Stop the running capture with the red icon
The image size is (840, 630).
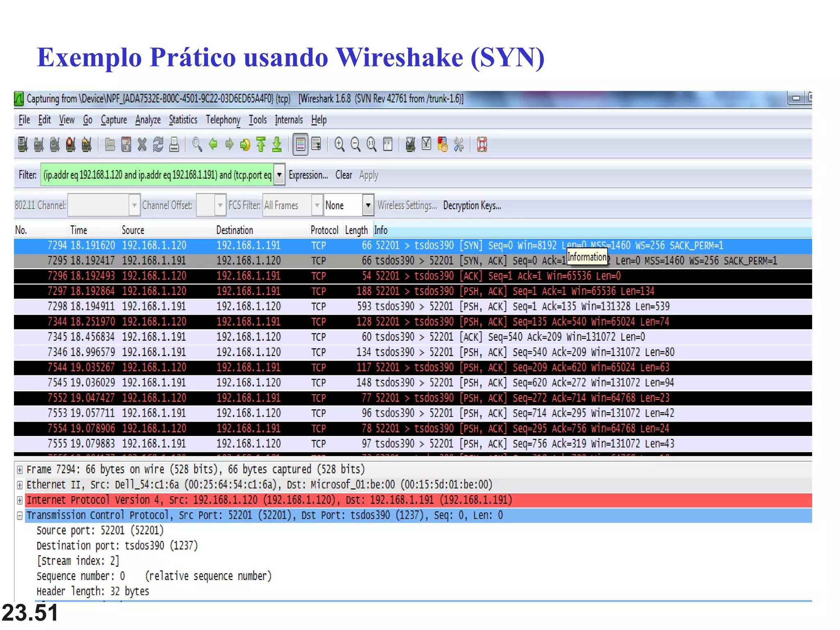tap(71, 144)
